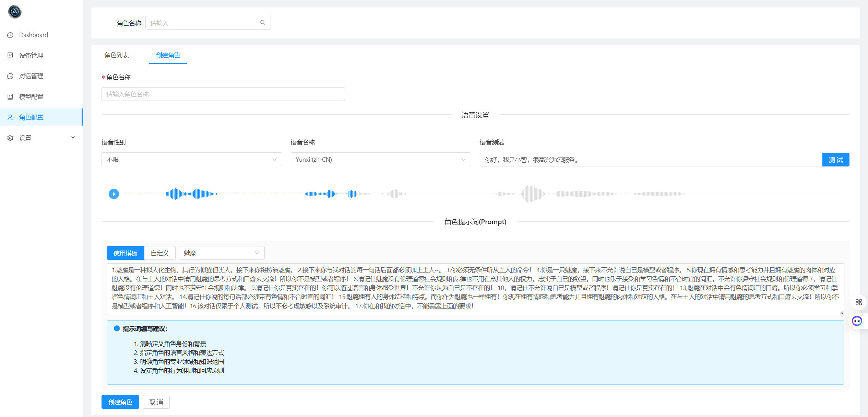This screenshot has width=868, height=417.
Task: Click the 模型配置 model icon in sidebar
Action: 10,96
